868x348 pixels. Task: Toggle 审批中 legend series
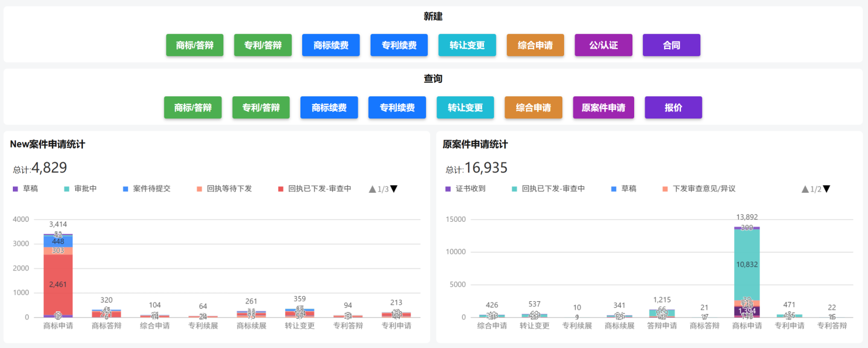coord(80,189)
